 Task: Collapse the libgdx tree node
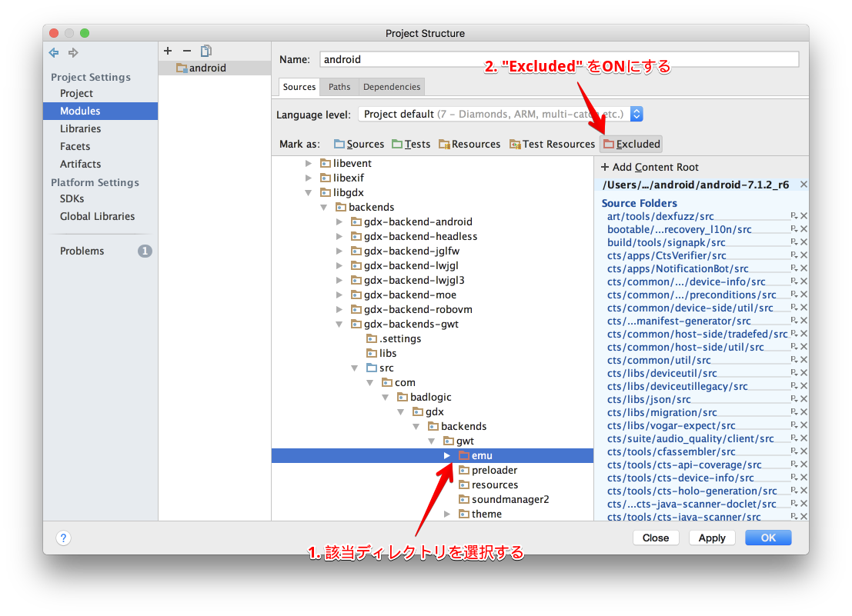coord(308,192)
